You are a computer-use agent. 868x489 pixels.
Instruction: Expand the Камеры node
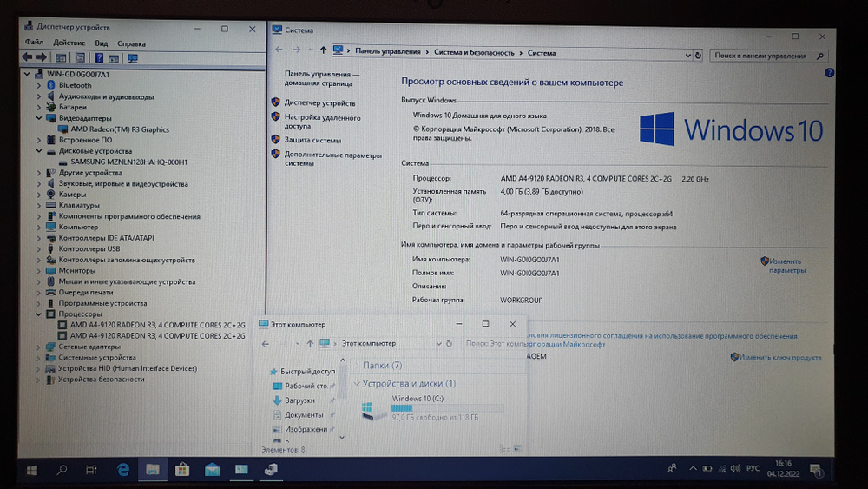(x=39, y=195)
